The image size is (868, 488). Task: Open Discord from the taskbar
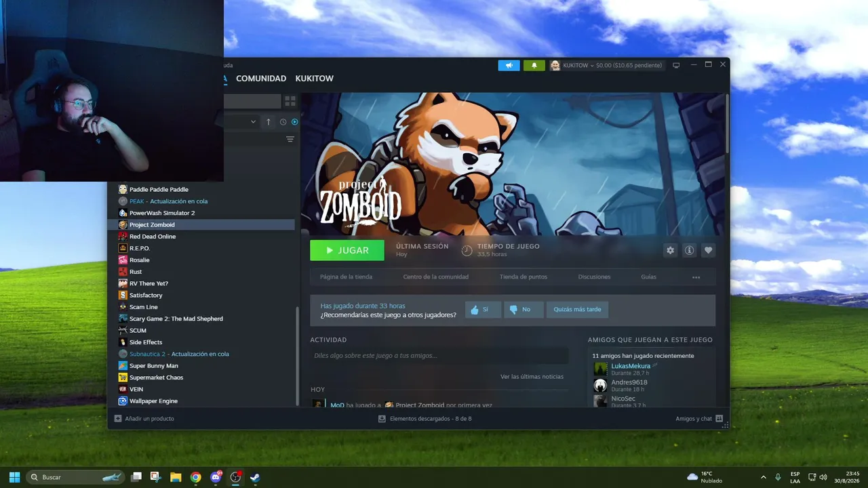point(216,477)
